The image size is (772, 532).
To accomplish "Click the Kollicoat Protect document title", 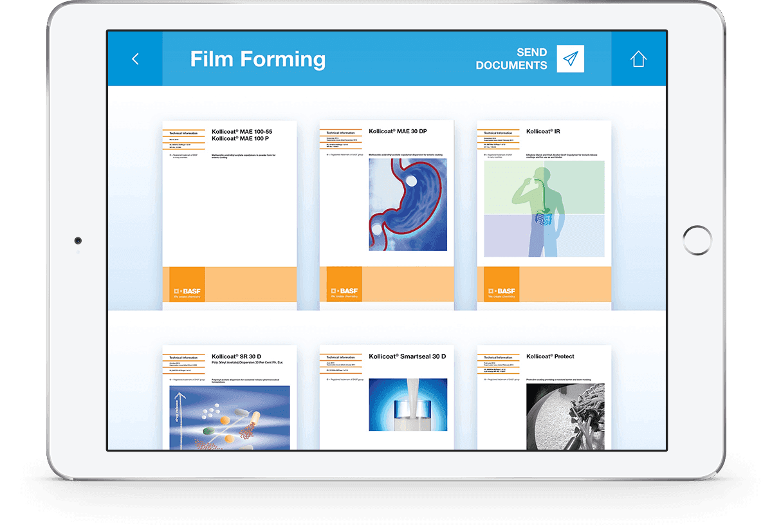I will [x=550, y=356].
